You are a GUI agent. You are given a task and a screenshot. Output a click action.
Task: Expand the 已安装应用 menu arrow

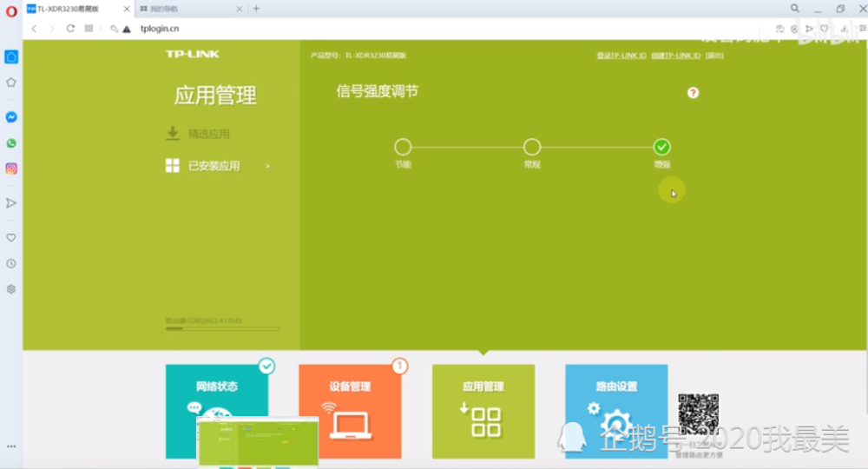[267, 166]
